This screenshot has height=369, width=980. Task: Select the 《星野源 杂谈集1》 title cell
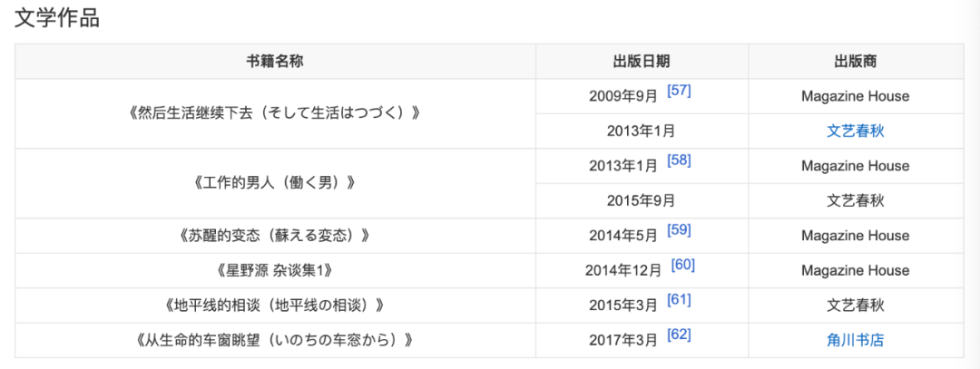point(275,271)
